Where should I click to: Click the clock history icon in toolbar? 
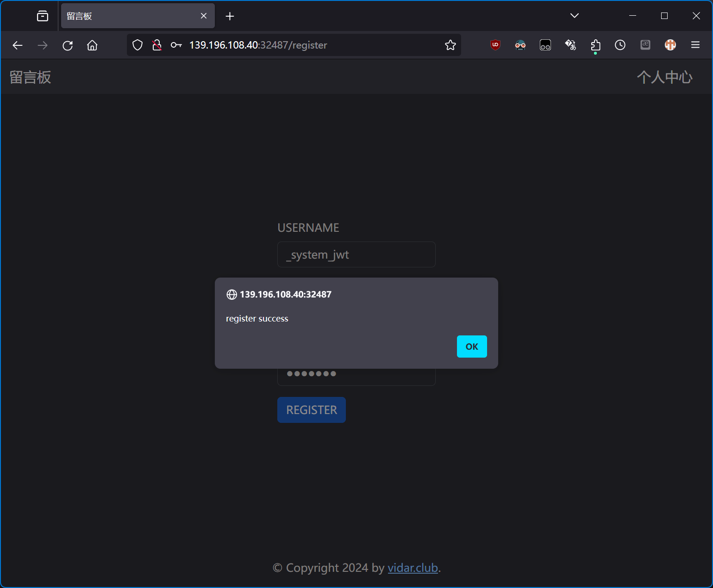click(x=620, y=45)
